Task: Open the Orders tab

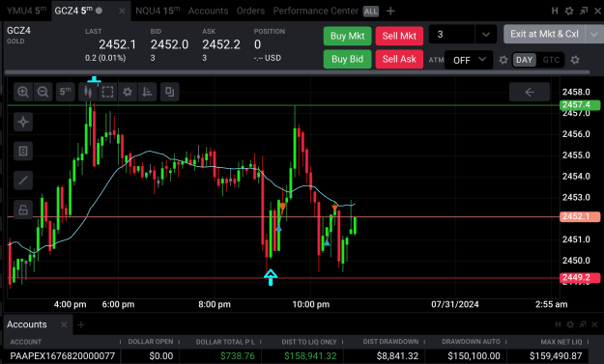Action: point(250,11)
